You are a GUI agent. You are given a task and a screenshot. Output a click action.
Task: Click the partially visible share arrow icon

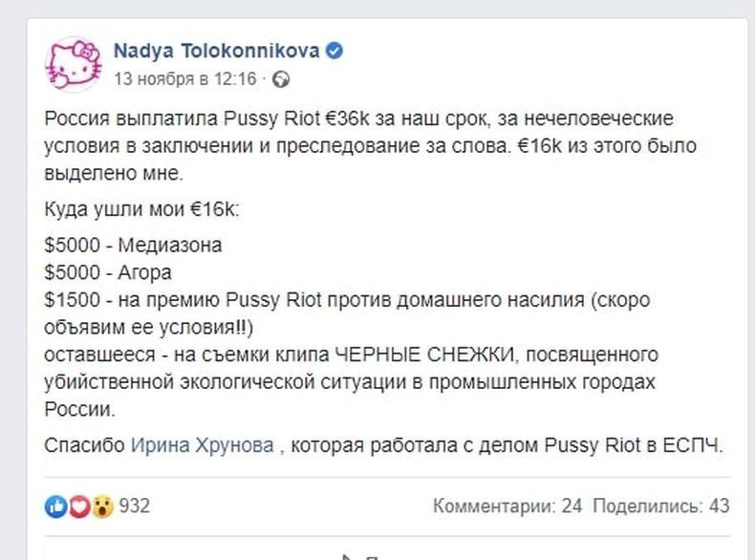tap(347, 557)
